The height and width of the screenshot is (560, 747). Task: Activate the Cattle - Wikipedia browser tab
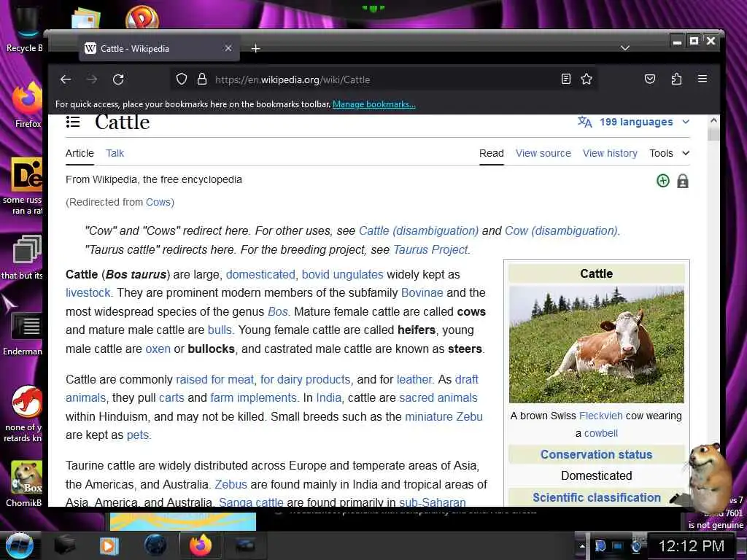point(159,48)
